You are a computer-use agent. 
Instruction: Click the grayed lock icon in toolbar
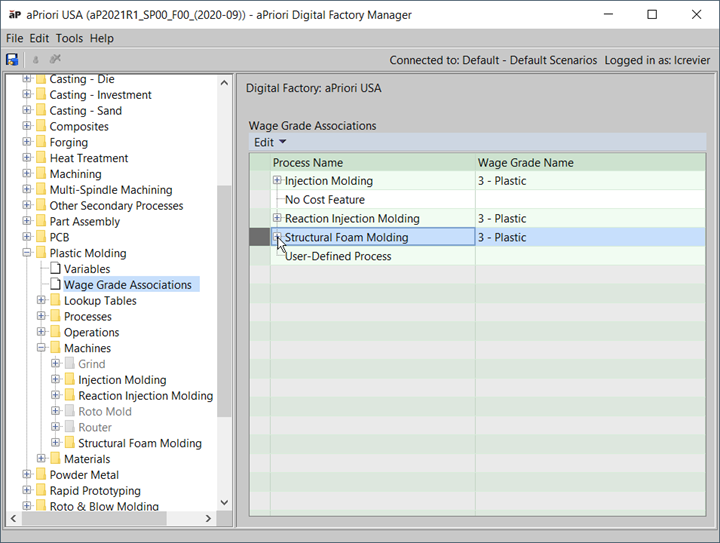(35, 59)
